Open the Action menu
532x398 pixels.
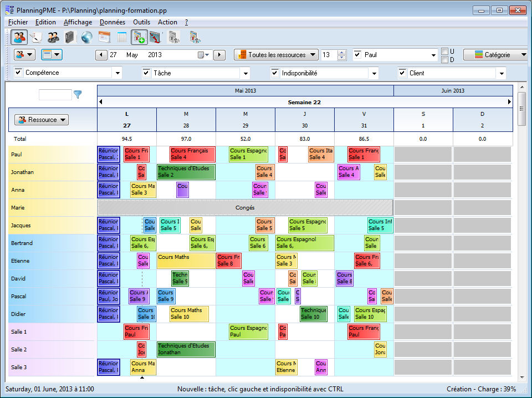[x=167, y=22]
